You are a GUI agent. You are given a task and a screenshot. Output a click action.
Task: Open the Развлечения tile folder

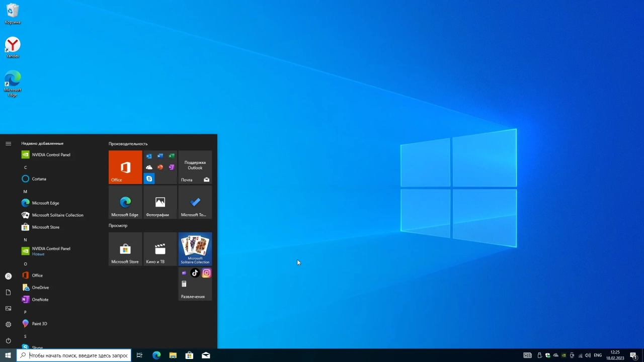coord(195,284)
